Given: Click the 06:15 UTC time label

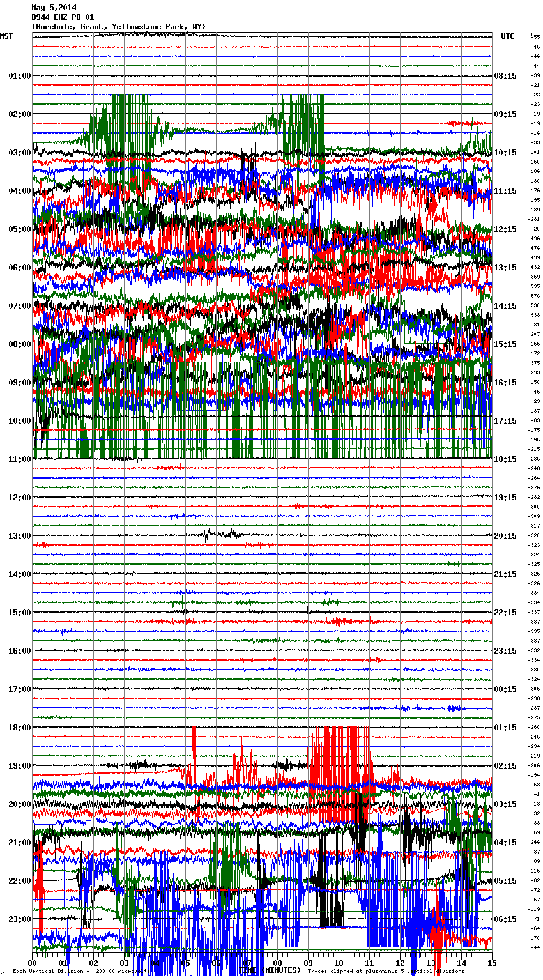Looking at the screenshot, I should [505, 919].
